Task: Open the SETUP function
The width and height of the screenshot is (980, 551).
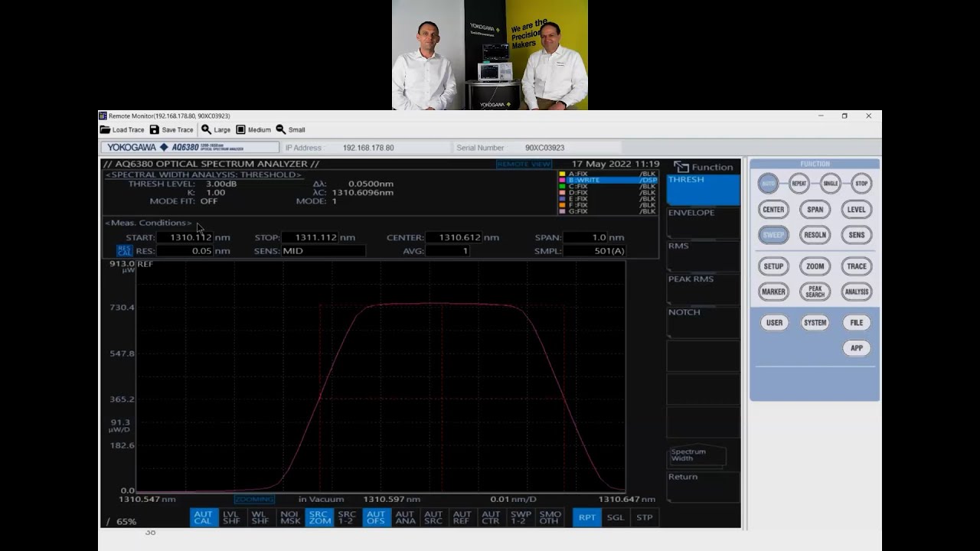Action: pos(773,266)
